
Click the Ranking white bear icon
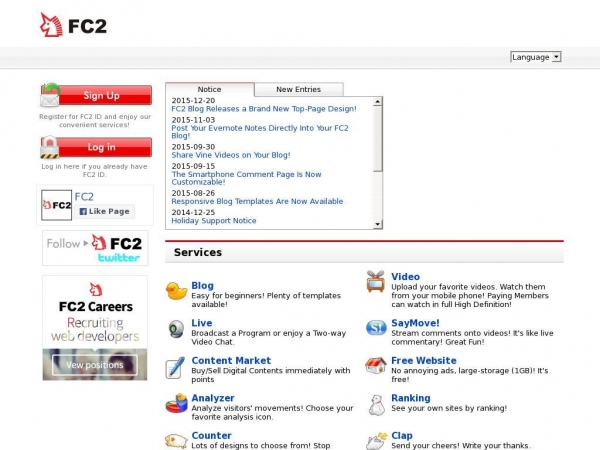click(377, 405)
